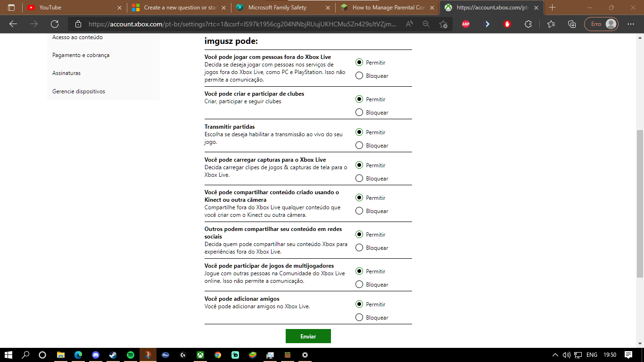
Task: Allow others to share content on social networks
Action: click(x=359, y=234)
